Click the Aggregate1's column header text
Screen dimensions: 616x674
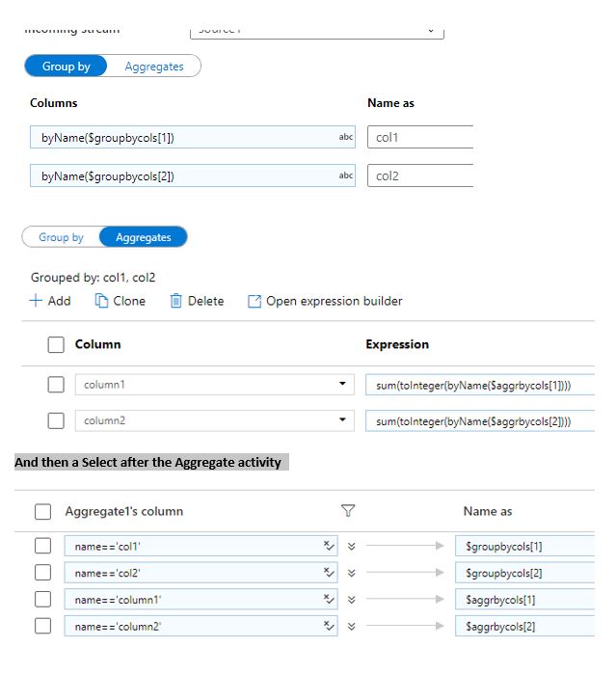[123, 511]
